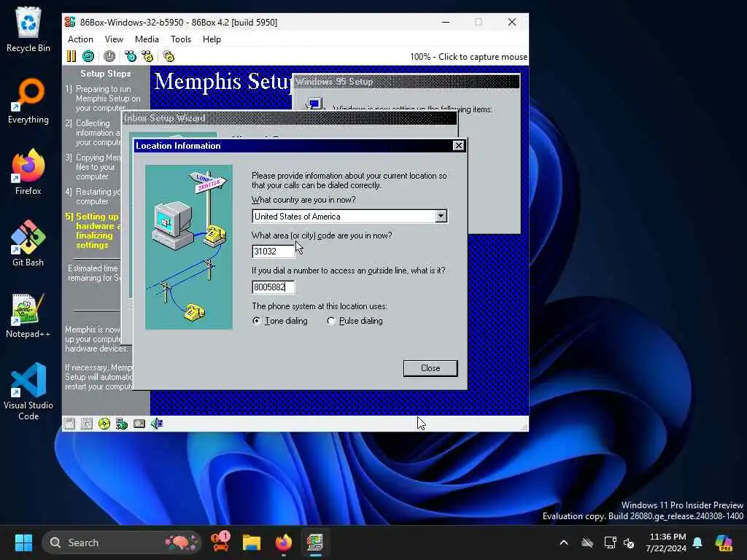Close the Location Information dialog with X
This screenshot has height=560, width=747.
tap(458, 146)
